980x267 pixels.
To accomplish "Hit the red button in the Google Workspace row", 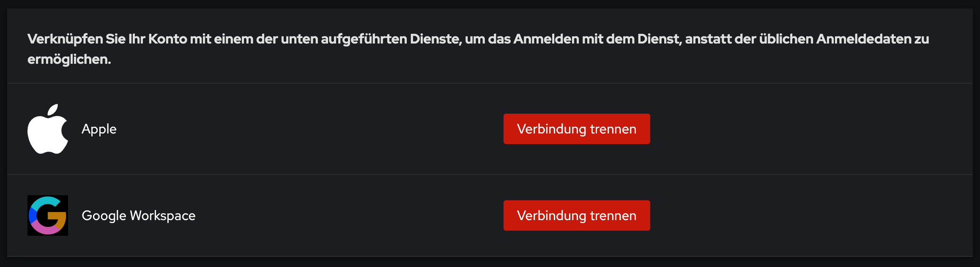I will point(576,215).
